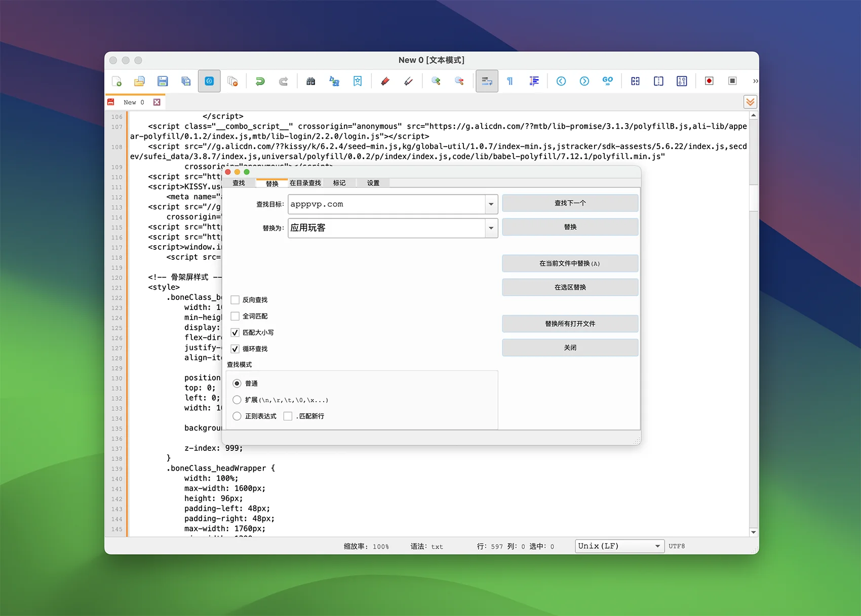Open the Replace toolbar icon
This screenshot has height=616, width=861.
334,81
